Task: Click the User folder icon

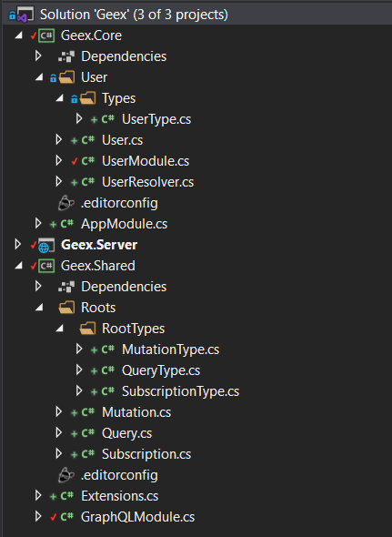Action: click(66, 77)
